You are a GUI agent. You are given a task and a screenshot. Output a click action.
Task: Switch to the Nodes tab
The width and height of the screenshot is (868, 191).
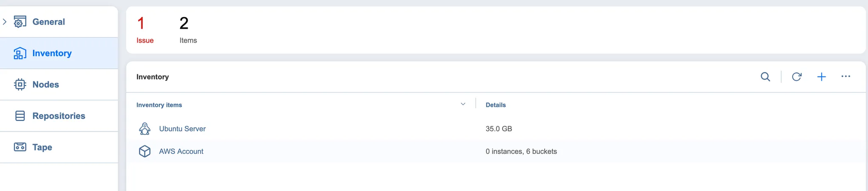[x=46, y=84]
